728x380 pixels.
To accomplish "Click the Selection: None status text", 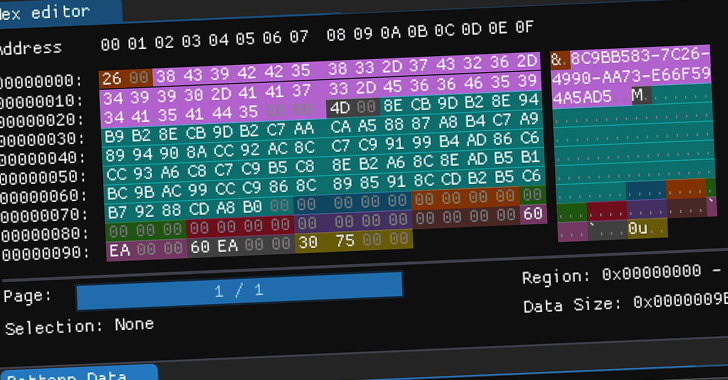I will tap(79, 326).
